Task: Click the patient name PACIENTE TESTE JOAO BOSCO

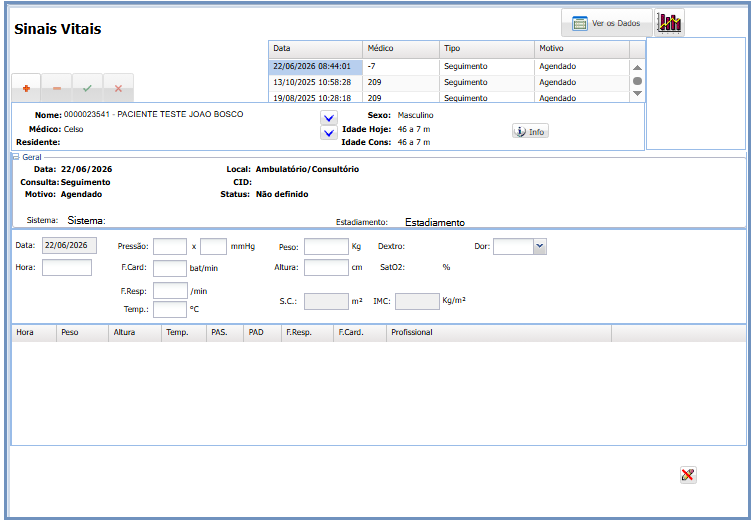Action: (180, 114)
